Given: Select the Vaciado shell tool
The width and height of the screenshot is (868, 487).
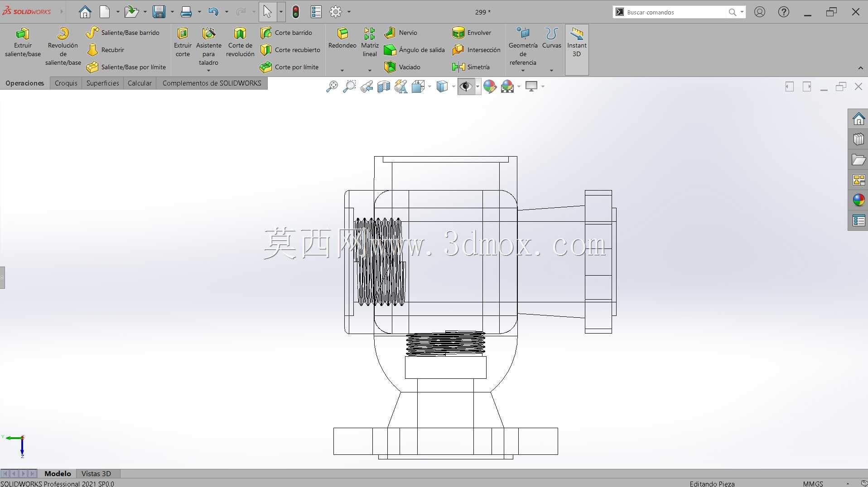Looking at the screenshot, I should pyautogui.click(x=402, y=67).
